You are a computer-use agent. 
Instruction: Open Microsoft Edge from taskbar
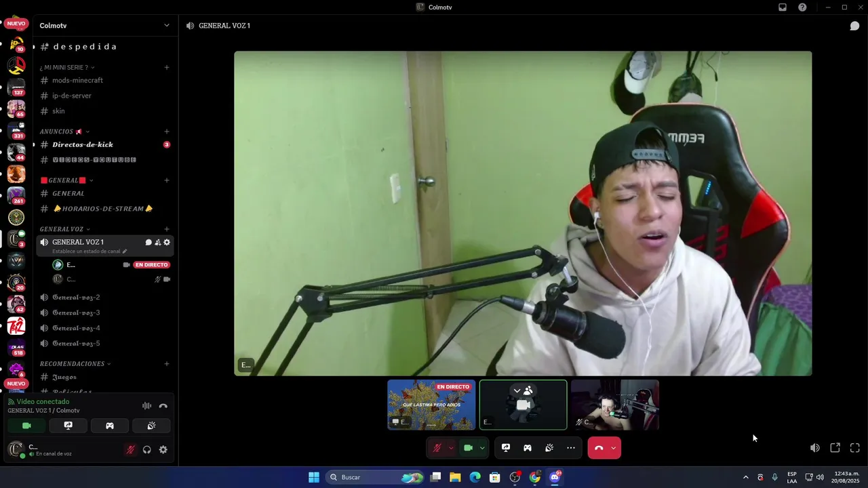475,477
